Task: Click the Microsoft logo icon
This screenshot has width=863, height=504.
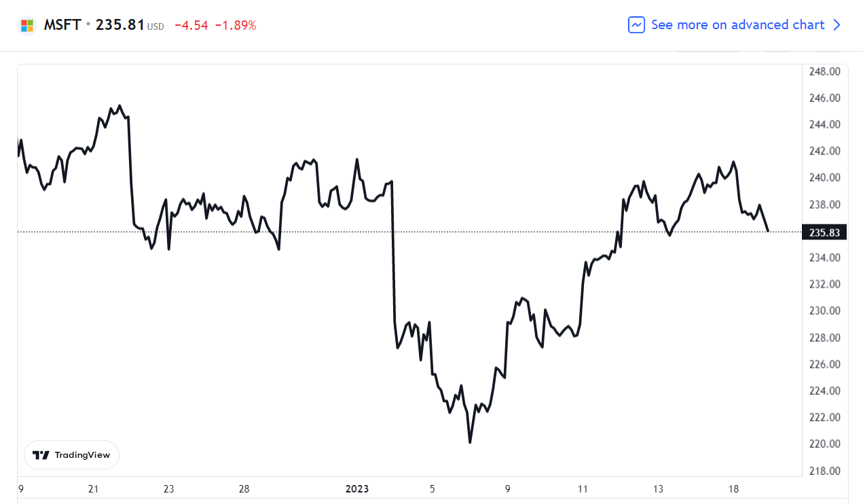Action: point(27,26)
